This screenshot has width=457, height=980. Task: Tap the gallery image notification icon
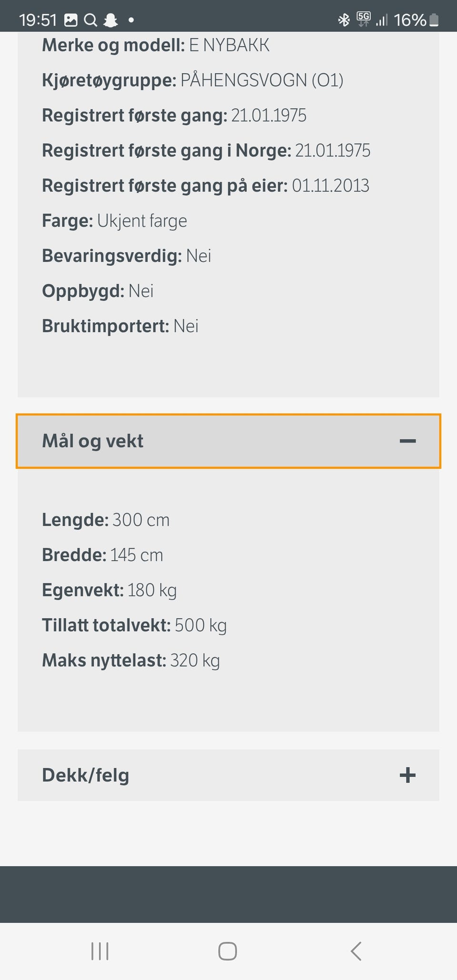[x=71, y=20]
